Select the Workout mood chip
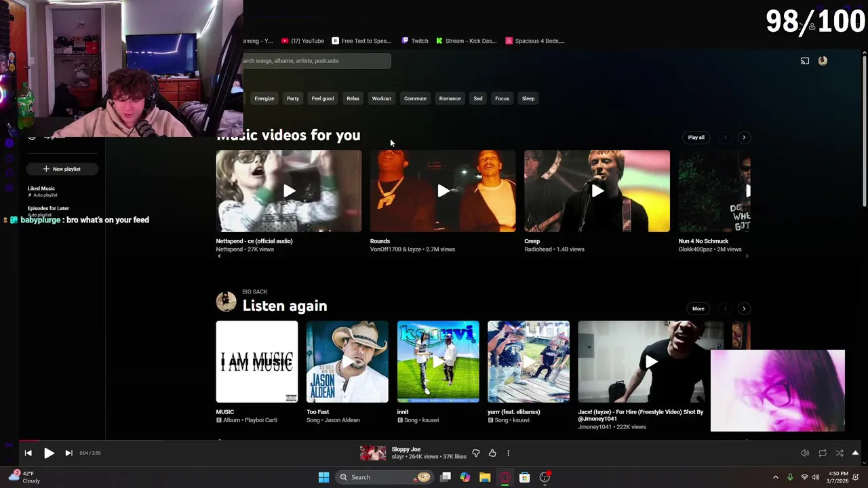 pyautogui.click(x=381, y=98)
